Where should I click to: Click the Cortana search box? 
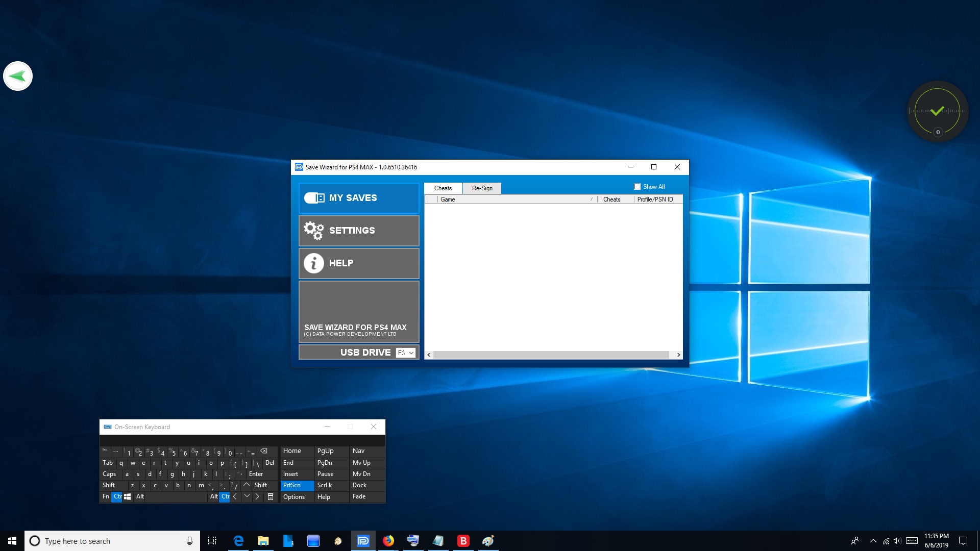(112, 541)
